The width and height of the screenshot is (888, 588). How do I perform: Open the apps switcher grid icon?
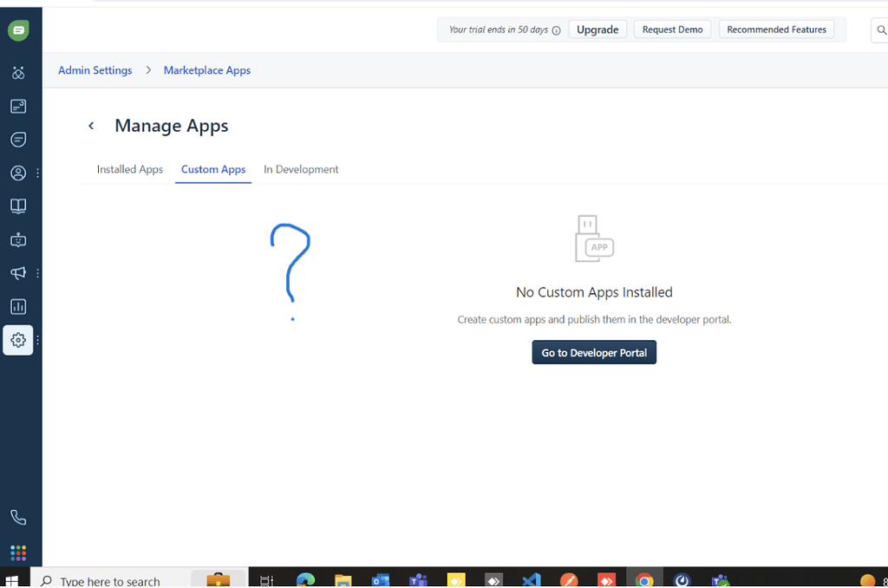(18, 552)
